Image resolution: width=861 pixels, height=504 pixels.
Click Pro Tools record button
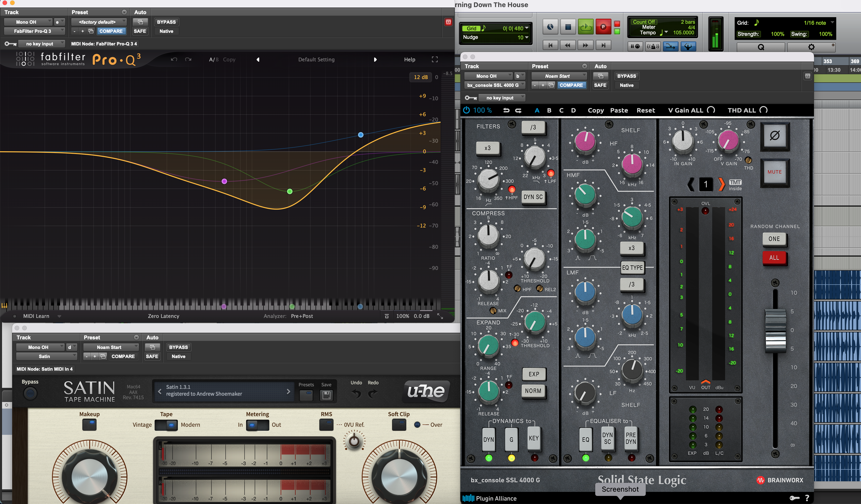tap(603, 27)
